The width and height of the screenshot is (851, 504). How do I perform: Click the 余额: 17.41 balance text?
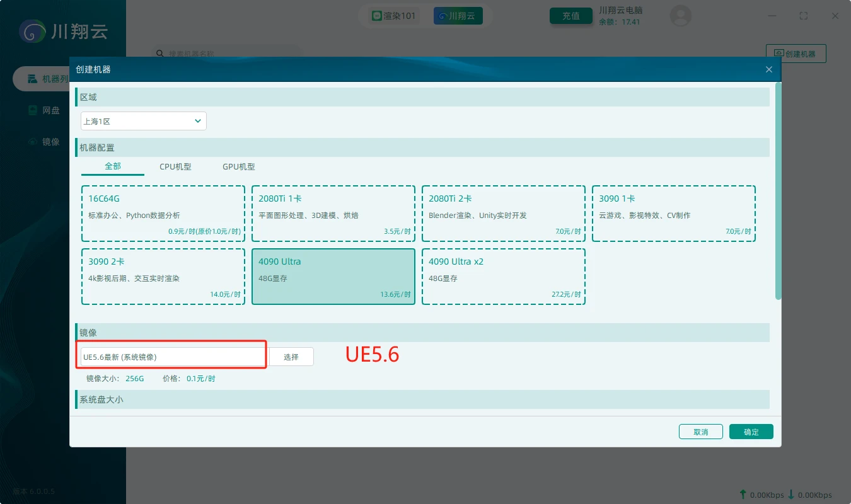(619, 22)
